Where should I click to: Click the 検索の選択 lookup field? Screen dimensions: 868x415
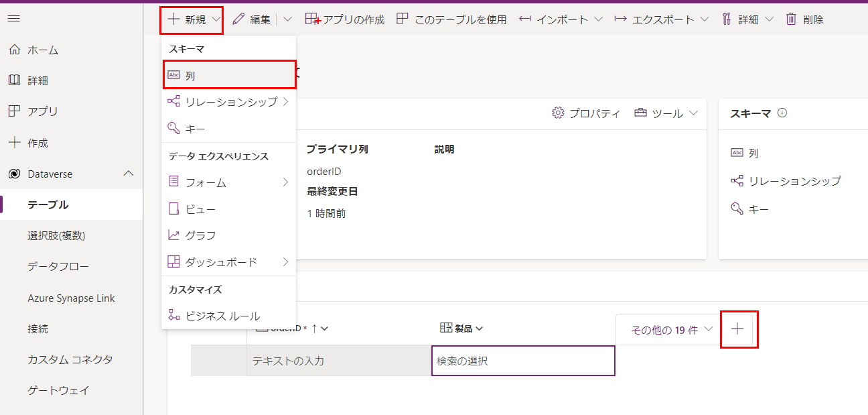(x=523, y=361)
